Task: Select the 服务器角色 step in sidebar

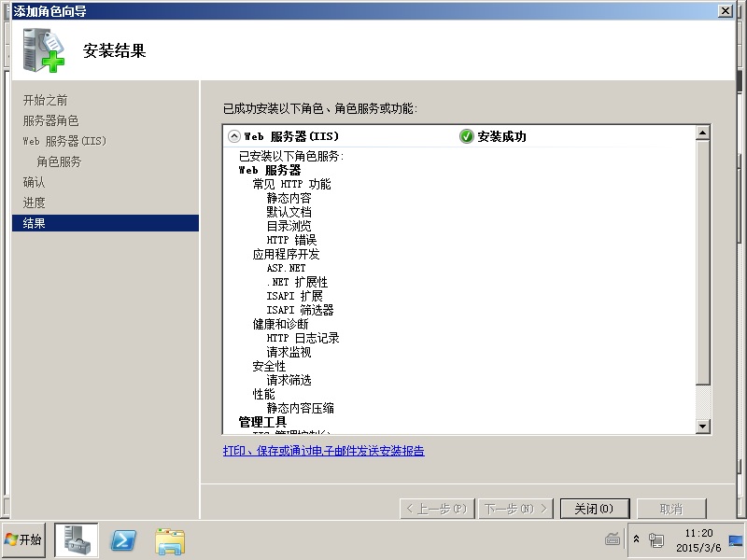Action: 51,121
